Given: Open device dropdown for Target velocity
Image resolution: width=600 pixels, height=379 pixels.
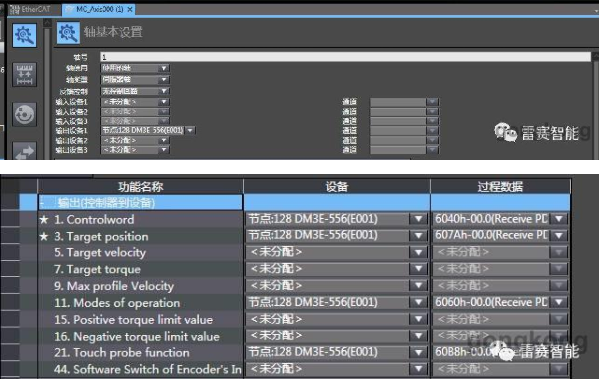Looking at the screenshot, I should tap(418, 252).
